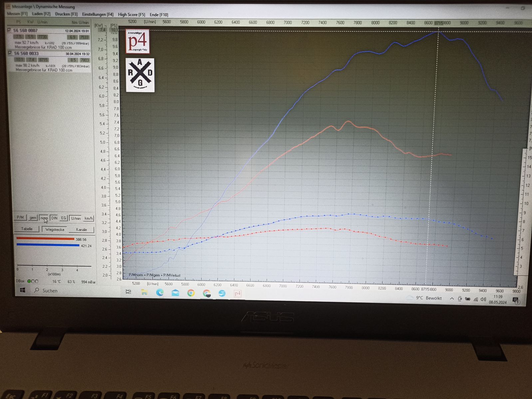Image resolution: width=532 pixels, height=399 pixels.
Task: Open the Einstellungen [F4] menu
Action: pos(98,14)
